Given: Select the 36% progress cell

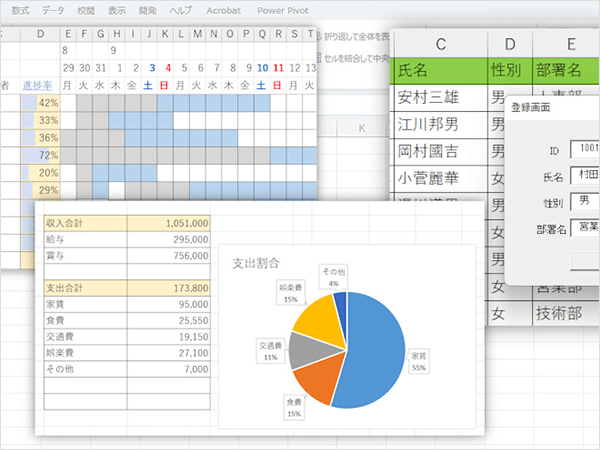Looking at the screenshot, I should tap(40, 138).
